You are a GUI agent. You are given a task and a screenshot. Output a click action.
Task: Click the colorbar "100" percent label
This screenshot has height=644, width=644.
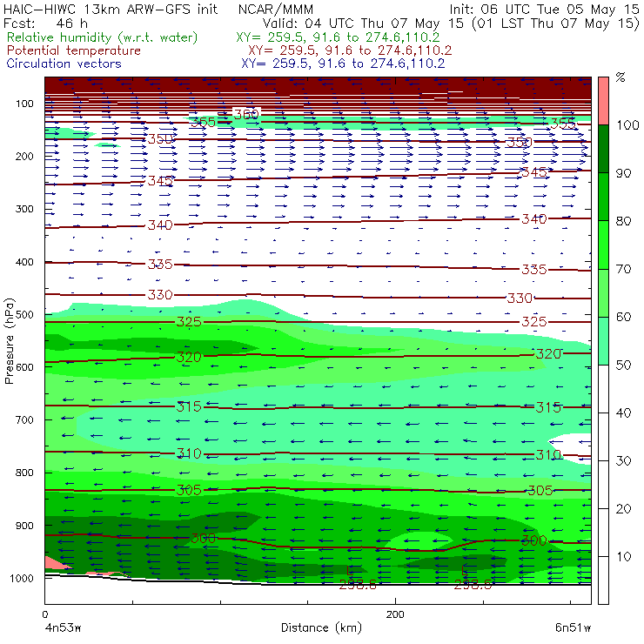tap(628, 124)
